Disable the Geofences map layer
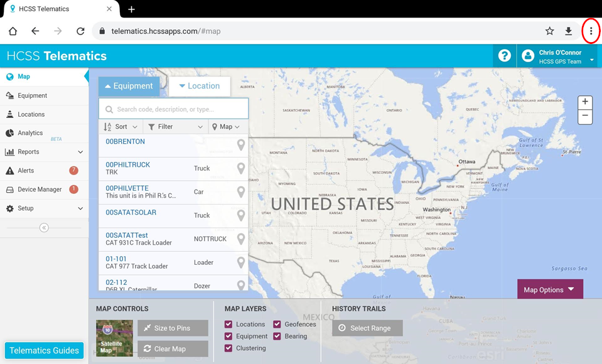Screen dimensions: 602x364 pos(277,324)
